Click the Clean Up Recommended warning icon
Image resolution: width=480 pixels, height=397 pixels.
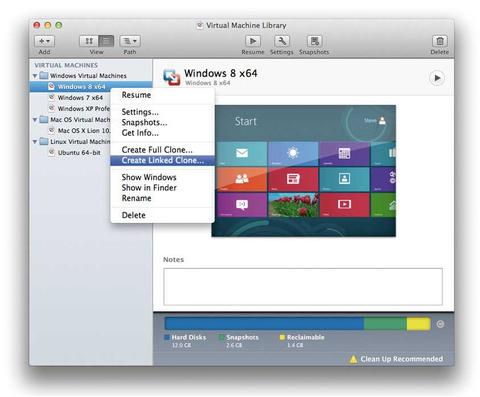coord(353,359)
